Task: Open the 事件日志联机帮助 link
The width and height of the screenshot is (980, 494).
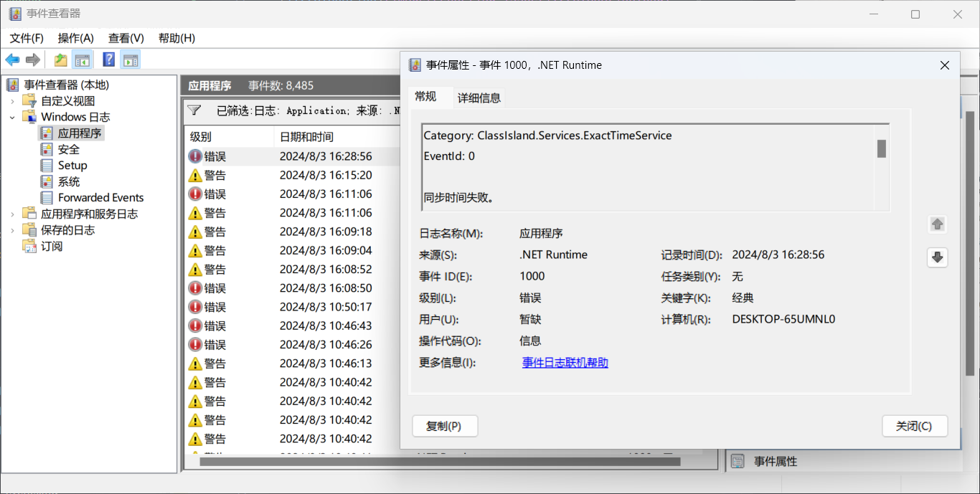Action: [565, 363]
